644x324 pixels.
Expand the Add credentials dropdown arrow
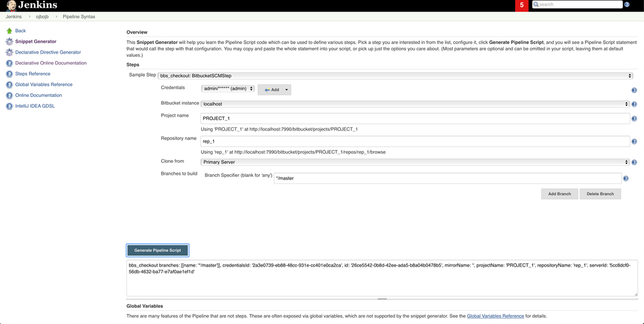[x=286, y=90]
